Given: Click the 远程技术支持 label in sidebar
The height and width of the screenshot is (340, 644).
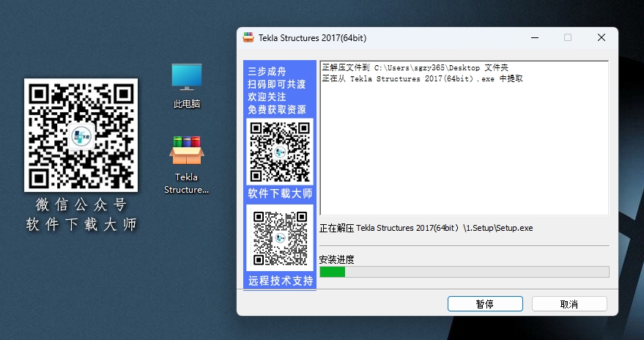Looking at the screenshot, I should [281, 281].
